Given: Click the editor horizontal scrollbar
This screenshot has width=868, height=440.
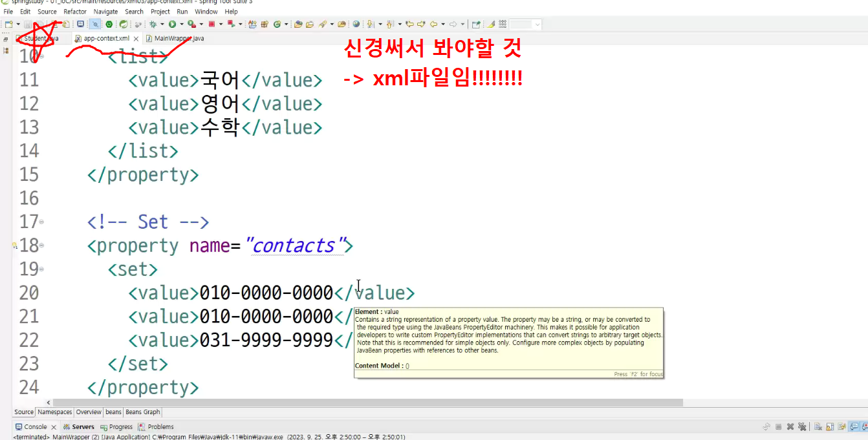Looking at the screenshot, I should click(368, 403).
